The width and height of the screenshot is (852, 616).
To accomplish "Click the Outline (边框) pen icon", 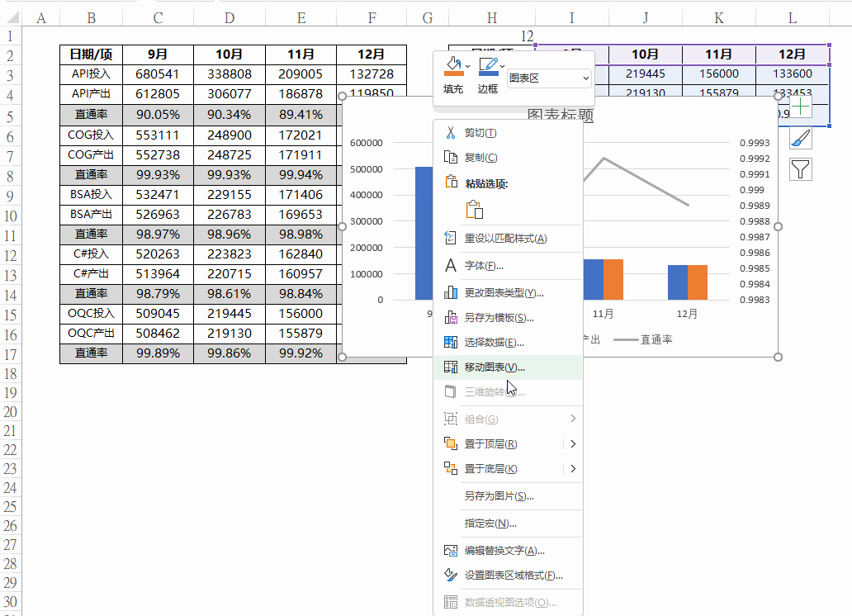I will pyautogui.click(x=489, y=66).
